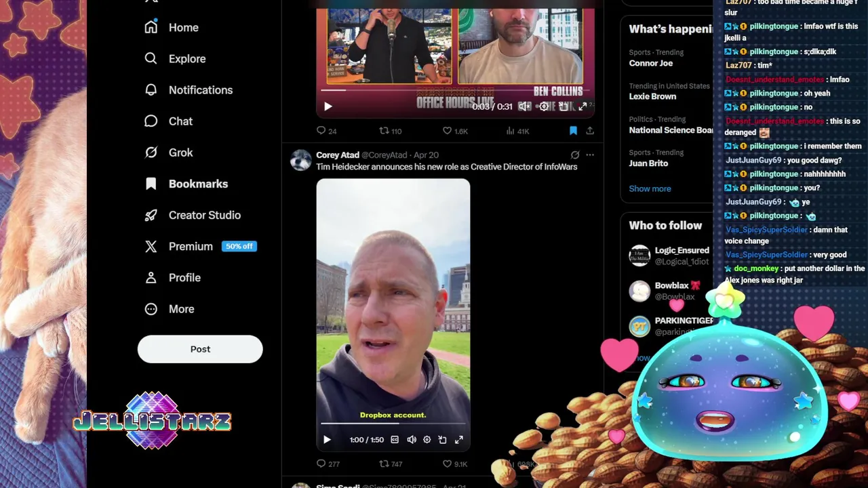
Task: Click the Logic_Ensured profile avatar
Action: pos(639,256)
